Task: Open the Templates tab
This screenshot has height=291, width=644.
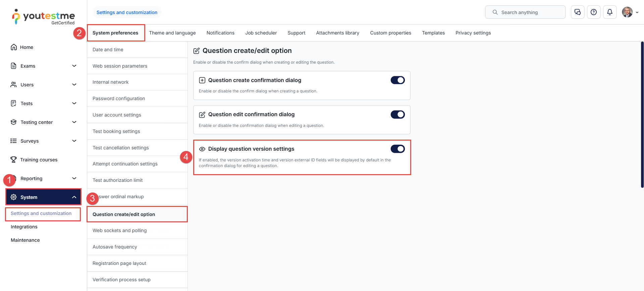Action: (x=433, y=33)
